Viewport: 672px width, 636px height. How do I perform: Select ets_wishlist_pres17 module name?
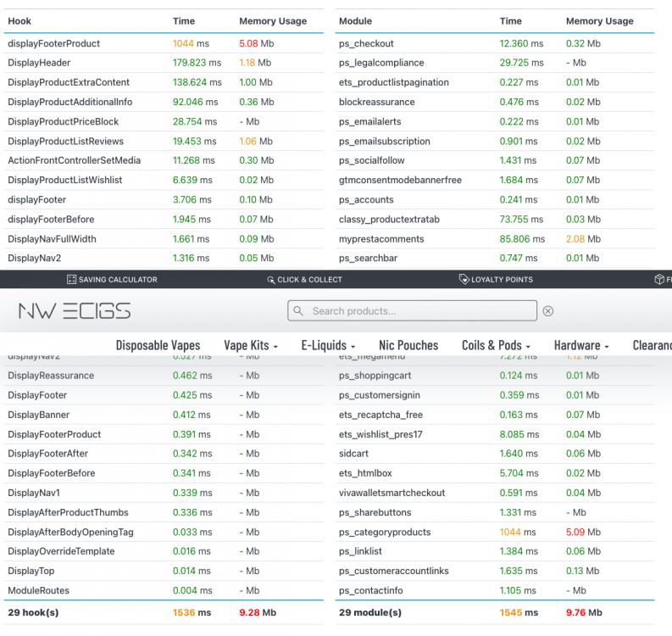[x=380, y=434]
